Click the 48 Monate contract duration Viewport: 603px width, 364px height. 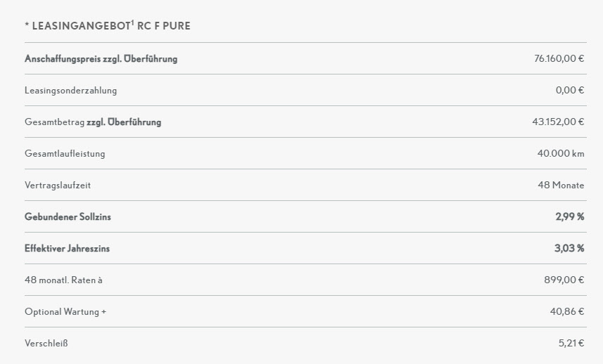(561, 185)
